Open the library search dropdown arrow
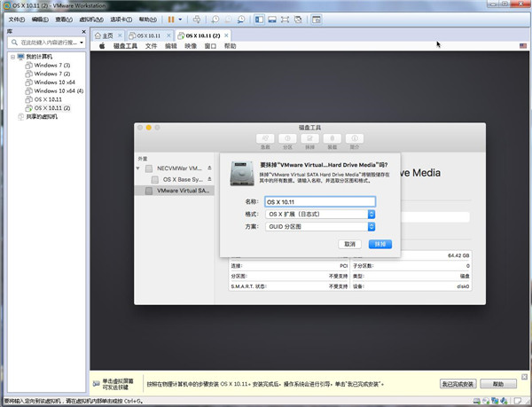The height and width of the screenshot is (407, 532). tap(82, 43)
